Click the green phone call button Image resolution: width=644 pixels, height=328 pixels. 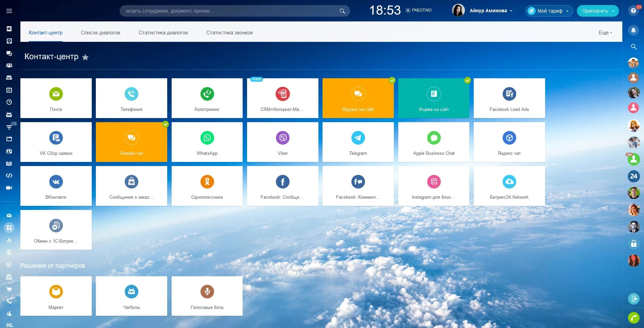[633, 318]
